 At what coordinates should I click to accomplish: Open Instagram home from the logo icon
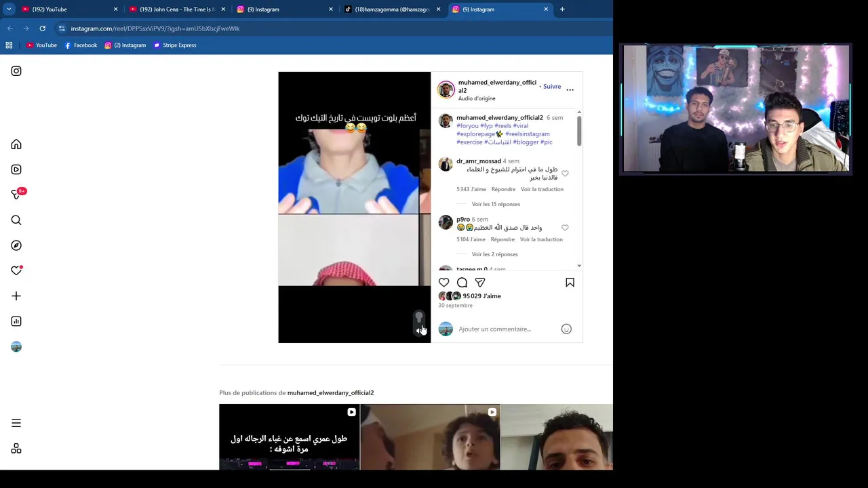(16, 71)
